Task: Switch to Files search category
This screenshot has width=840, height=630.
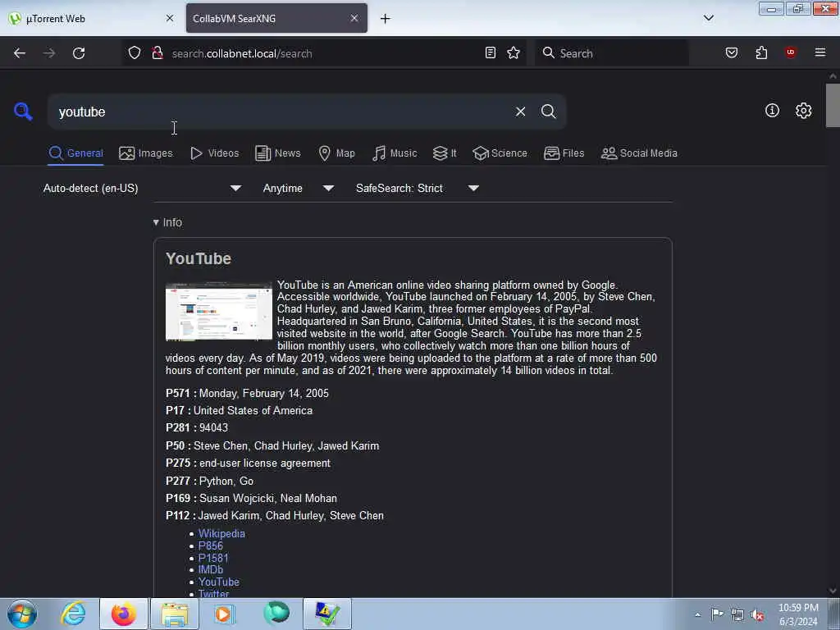Action: click(x=564, y=153)
